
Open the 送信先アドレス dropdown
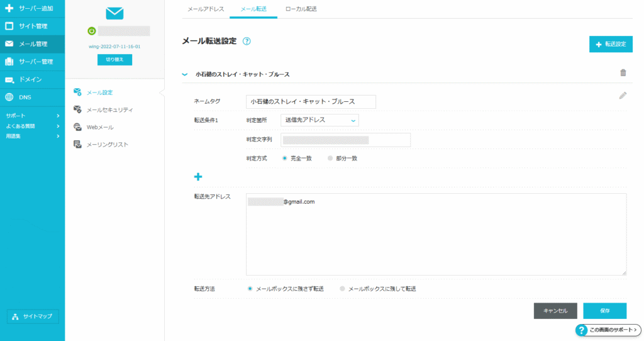coord(319,120)
